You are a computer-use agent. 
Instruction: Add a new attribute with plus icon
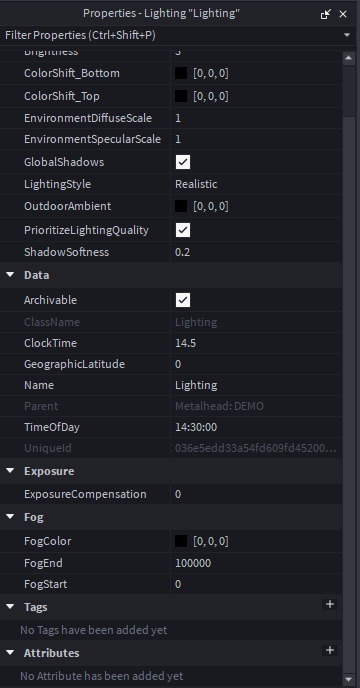click(x=330, y=650)
